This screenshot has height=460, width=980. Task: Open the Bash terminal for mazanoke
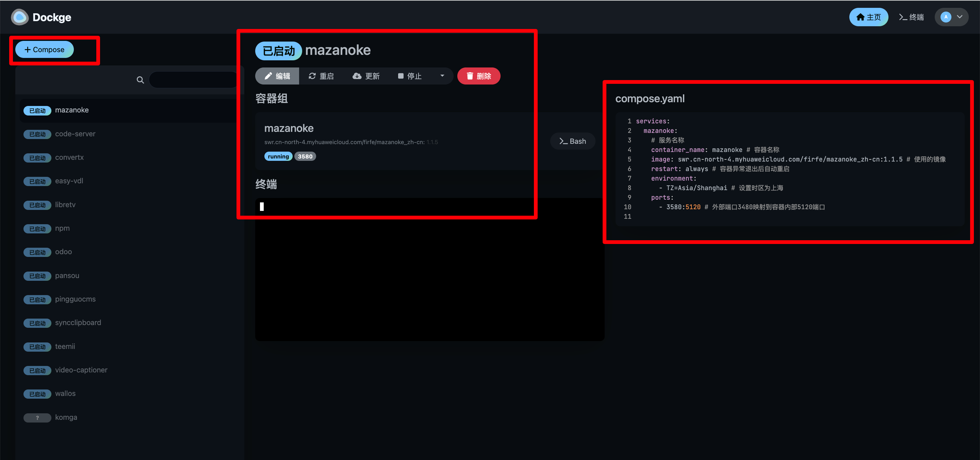(x=572, y=141)
